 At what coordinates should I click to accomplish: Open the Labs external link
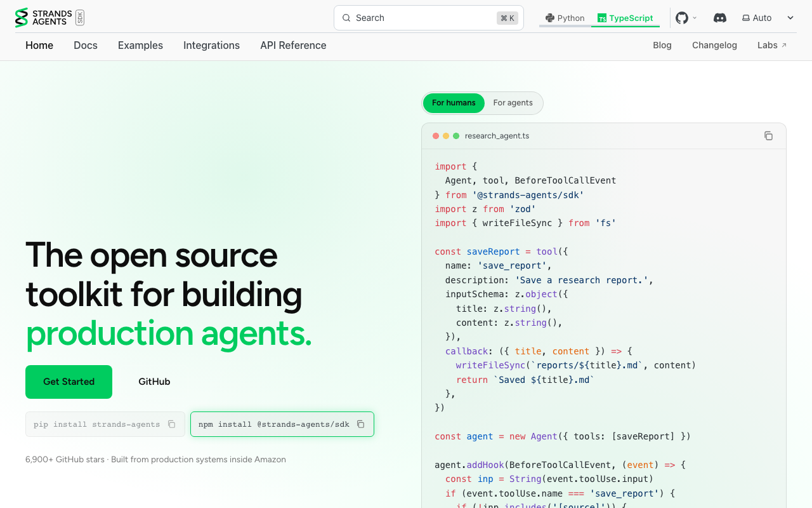click(772, 45)
